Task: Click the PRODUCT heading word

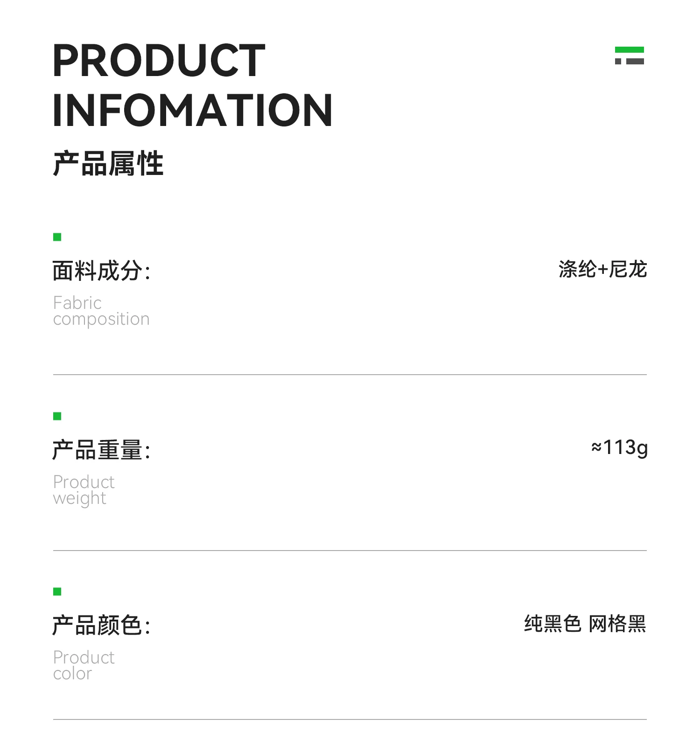Action: coord(159,61)
